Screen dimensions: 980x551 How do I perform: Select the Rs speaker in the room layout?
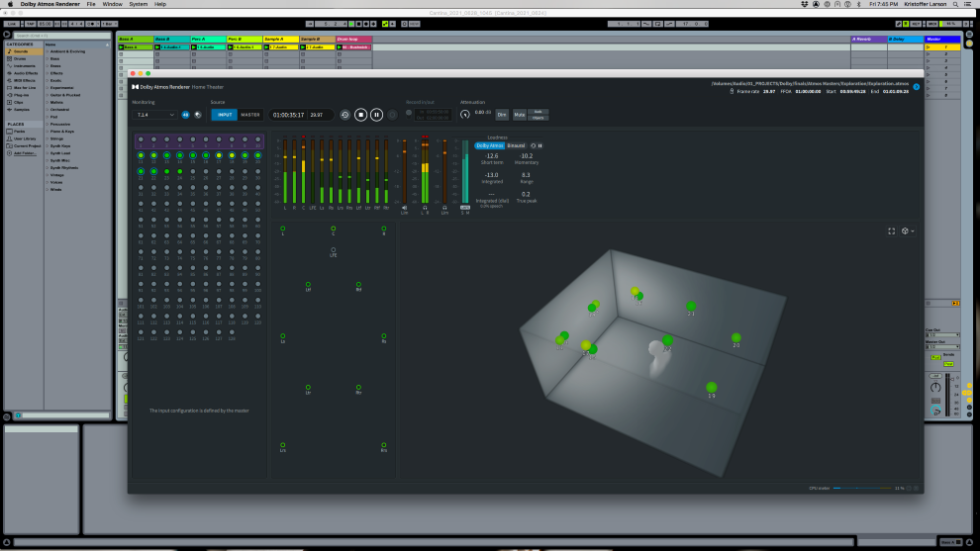[384, 336]
